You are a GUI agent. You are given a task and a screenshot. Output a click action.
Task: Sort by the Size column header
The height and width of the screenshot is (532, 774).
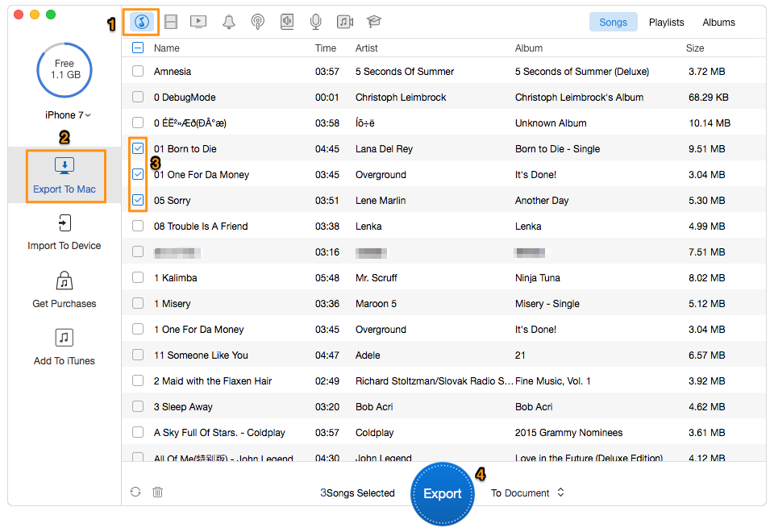pyautogui.click(x=695, y=48)
